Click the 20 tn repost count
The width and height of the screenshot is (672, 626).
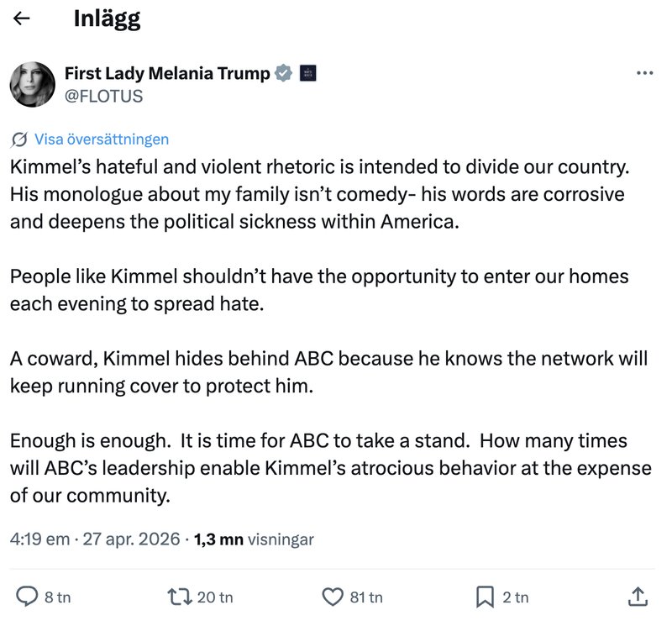214,597
